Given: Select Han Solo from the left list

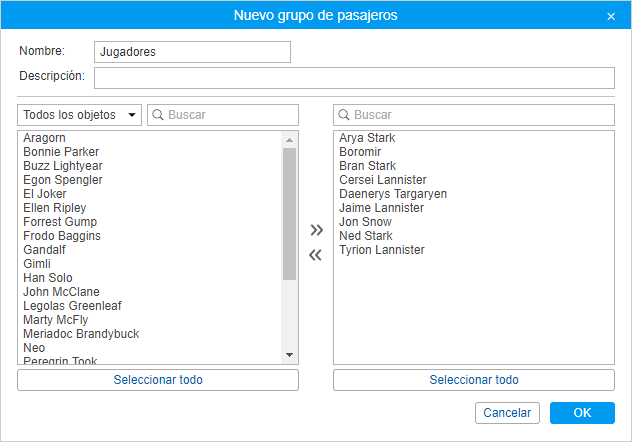Looking at the screenshot, I should coord(48,278).
